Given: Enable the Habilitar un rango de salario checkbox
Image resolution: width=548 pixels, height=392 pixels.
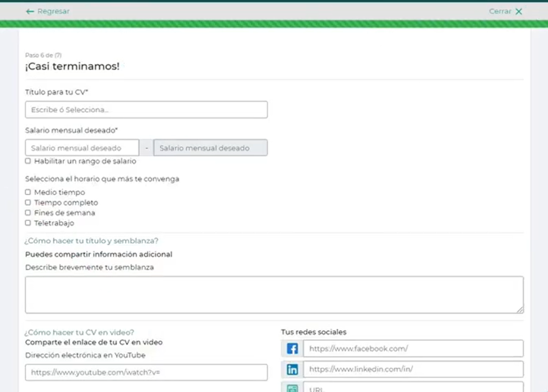Looking at the screenshot, I should (x=28, y=161).
